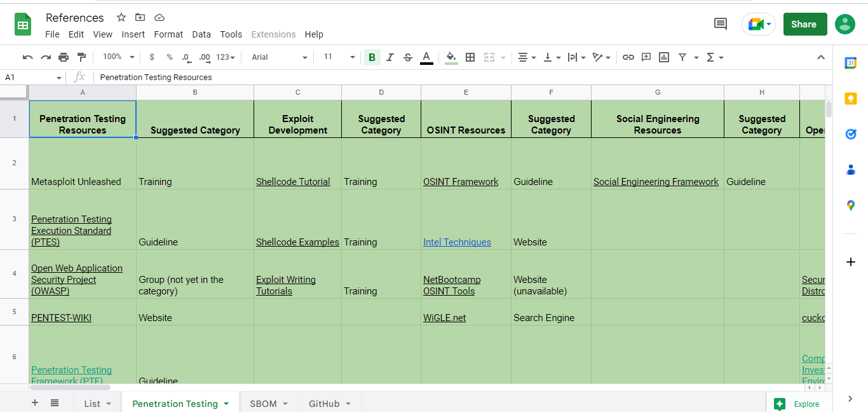
Task: Star the References document
Action: point(121,17)
